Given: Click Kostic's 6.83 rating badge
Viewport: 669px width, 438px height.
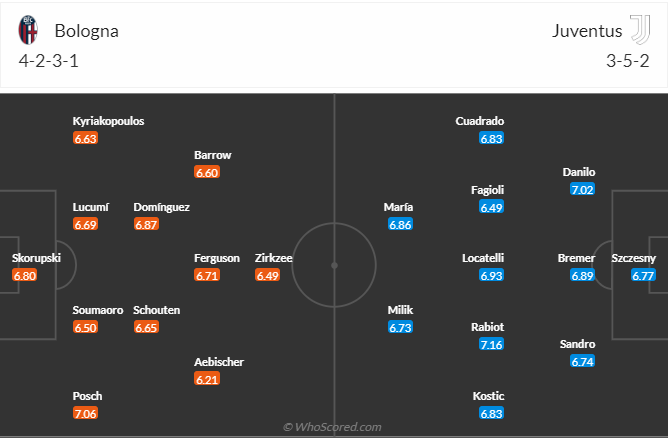Looking at the screenshot, I should click(491, 414).
